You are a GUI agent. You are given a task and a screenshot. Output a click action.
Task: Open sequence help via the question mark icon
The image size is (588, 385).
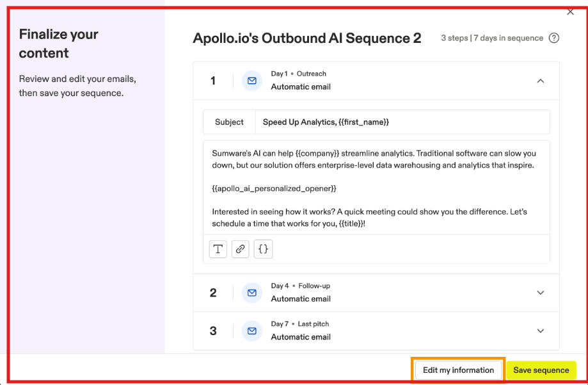[554, 38]
